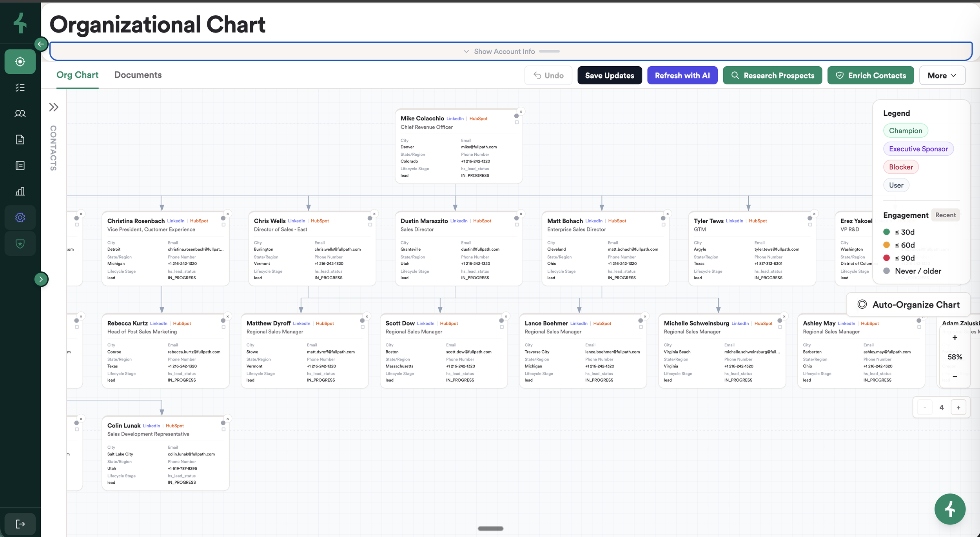Open the people contacts sidebar icon

(x=20, y=114)
